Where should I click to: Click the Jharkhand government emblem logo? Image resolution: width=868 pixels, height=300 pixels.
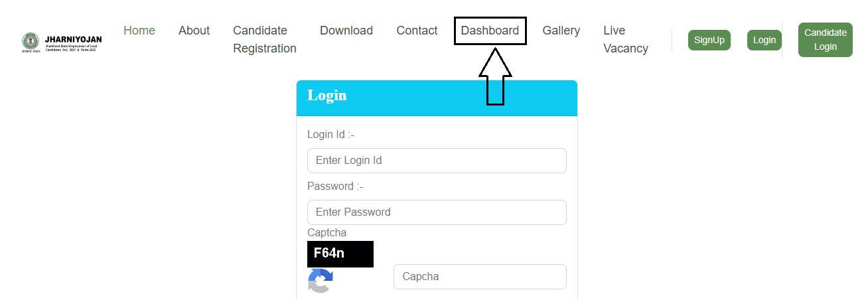[31, 42]
